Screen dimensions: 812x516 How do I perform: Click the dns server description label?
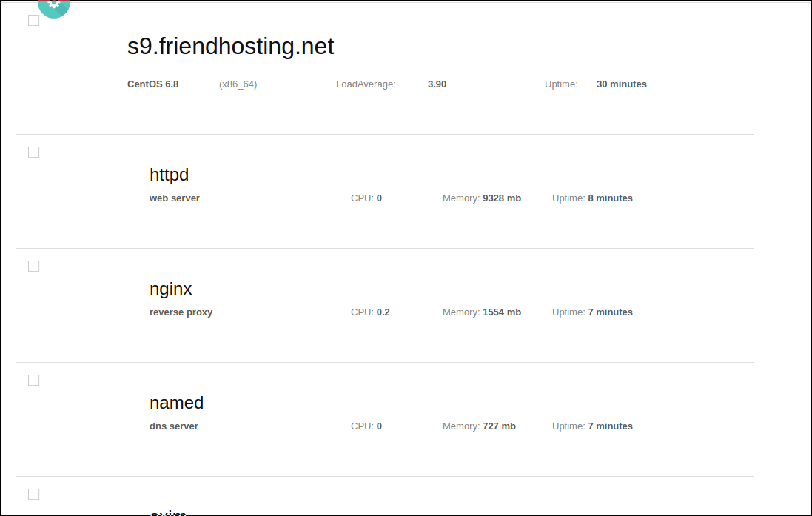[173, 426]
